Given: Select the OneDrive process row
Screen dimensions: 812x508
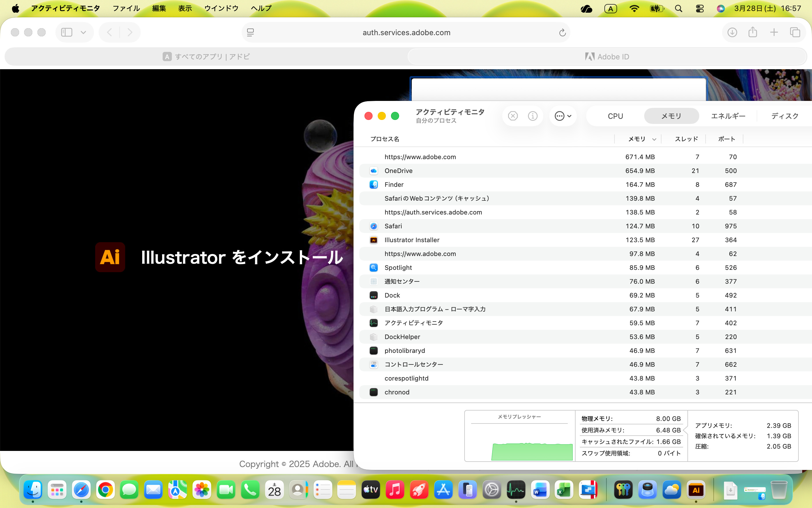Looking at the screenshot, I should (399, 171).
